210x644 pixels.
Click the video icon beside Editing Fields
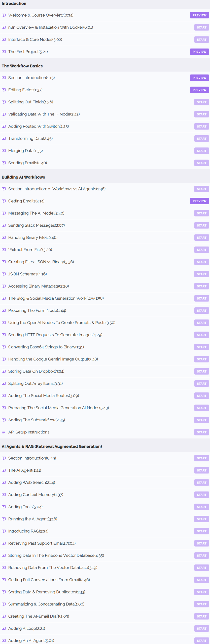pos(4,90)
